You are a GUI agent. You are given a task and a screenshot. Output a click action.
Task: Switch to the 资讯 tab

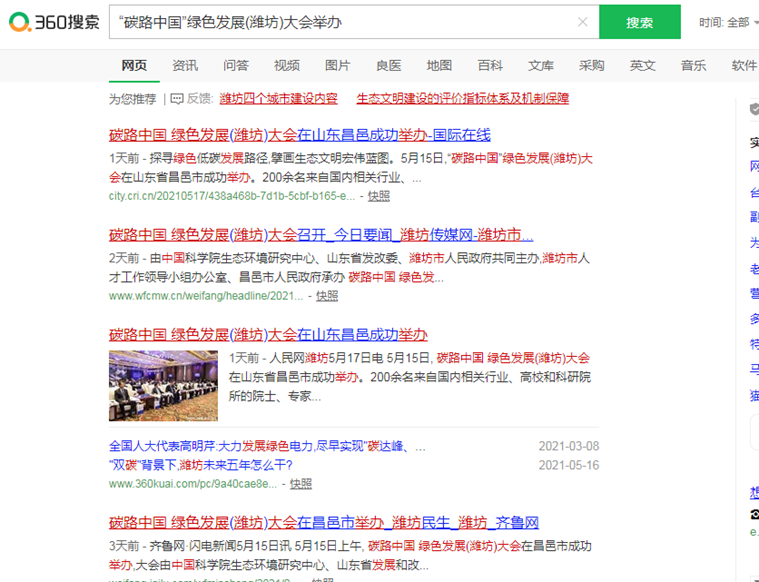point(185,65)
